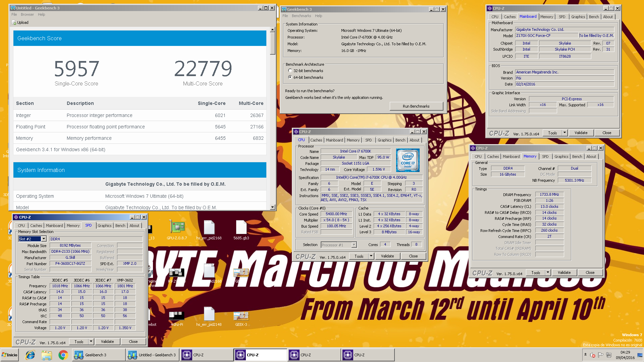The width and height of the screenshot is (644, 362).
Task: Open the network tray icon
Action: [x=608, y=355]
